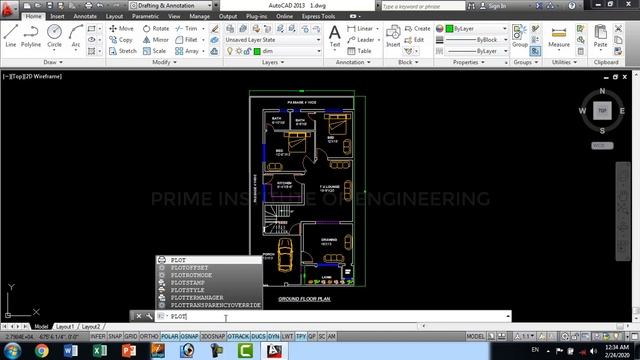
Task: Toggle SNAP mode in status bar
Action: [115, 336]
